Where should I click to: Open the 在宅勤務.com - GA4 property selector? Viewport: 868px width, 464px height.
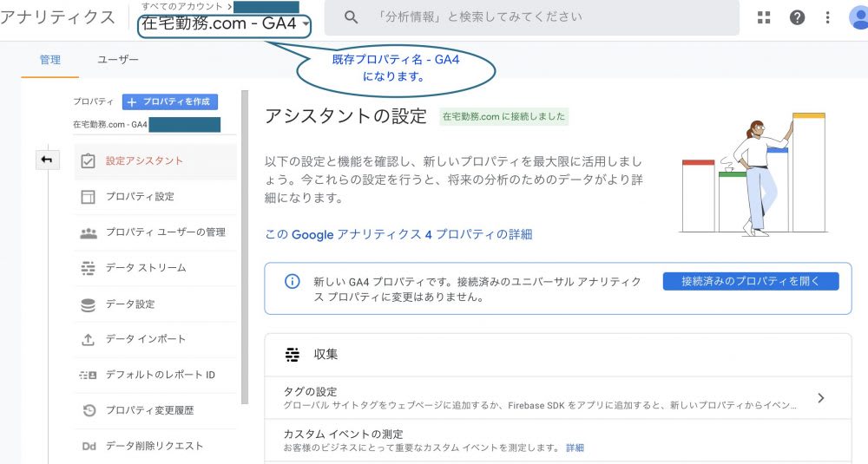(224, 24)
